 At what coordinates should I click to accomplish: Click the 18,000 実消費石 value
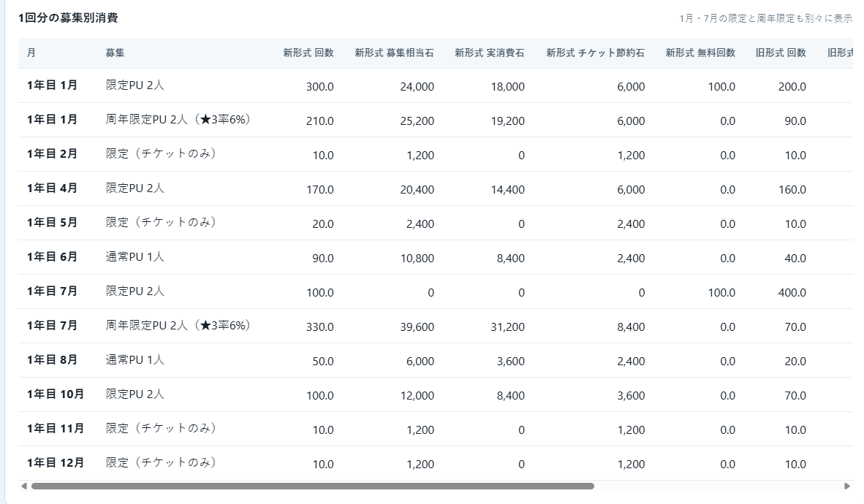pyautogui.click(x=507, y=87)
